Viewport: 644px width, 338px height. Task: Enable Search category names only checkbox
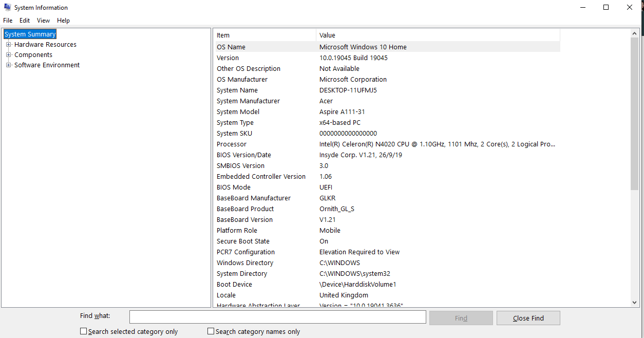point(211,331)
